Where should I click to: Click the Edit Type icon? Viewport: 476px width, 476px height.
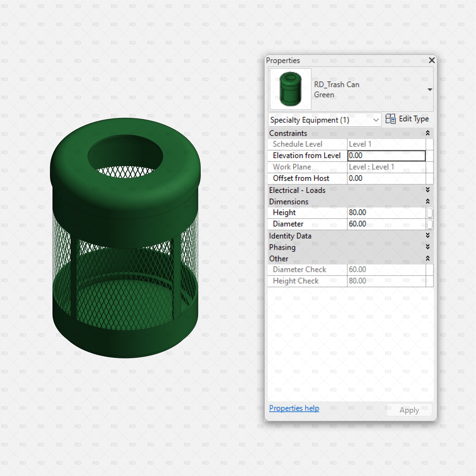390,119
